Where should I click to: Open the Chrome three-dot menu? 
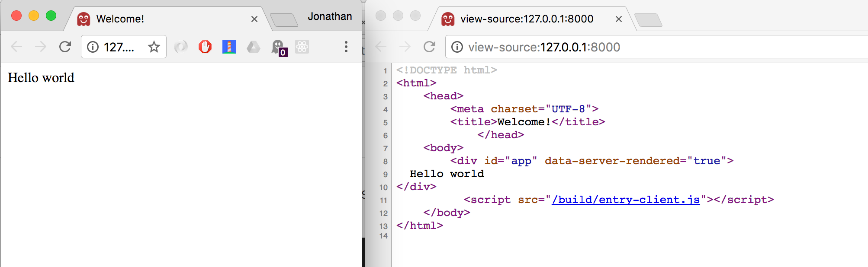[x=346, y=47]
